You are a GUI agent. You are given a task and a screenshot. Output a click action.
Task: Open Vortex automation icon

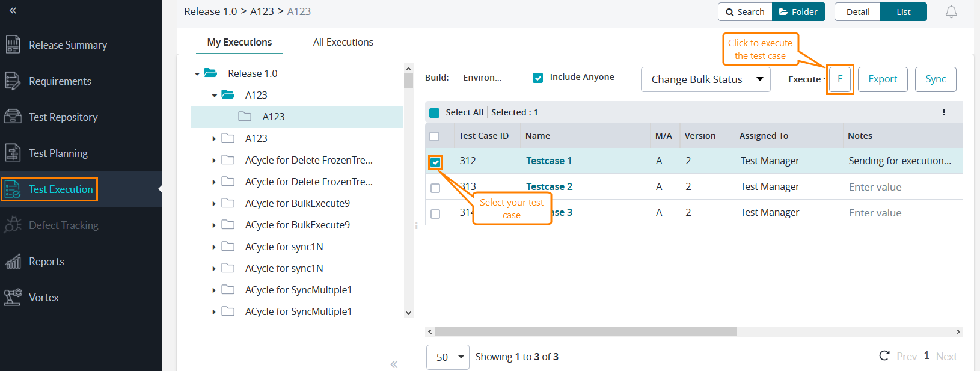point(13,297)
